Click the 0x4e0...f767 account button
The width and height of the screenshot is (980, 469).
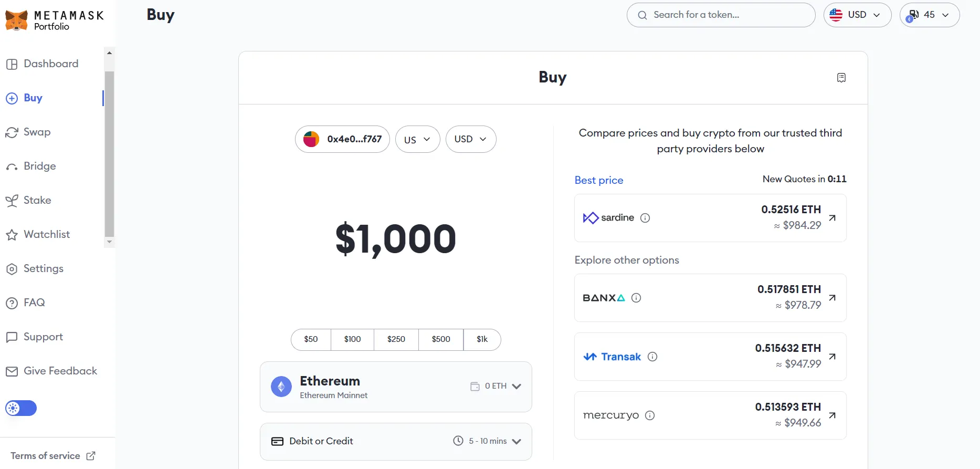[x=342, y=139]
